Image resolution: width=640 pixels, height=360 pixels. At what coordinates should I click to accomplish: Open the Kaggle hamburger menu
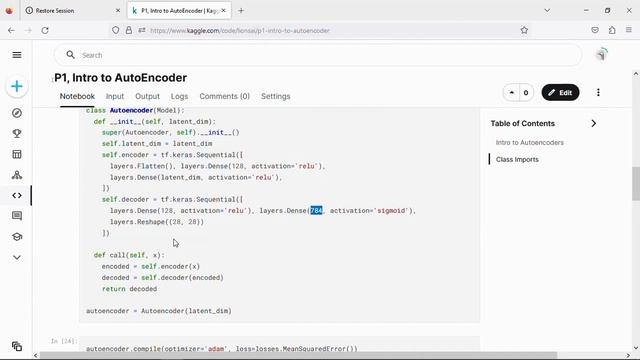(x=17, y=55)
